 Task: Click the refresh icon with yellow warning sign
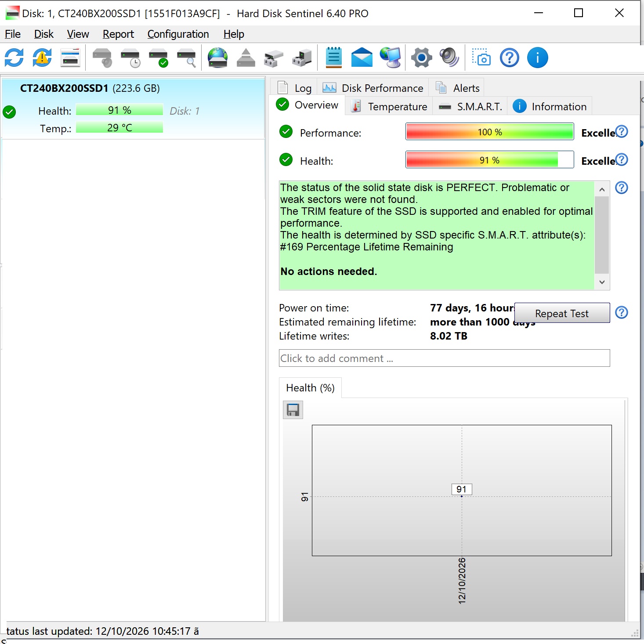pyautogui.click(x=42, y=58)
